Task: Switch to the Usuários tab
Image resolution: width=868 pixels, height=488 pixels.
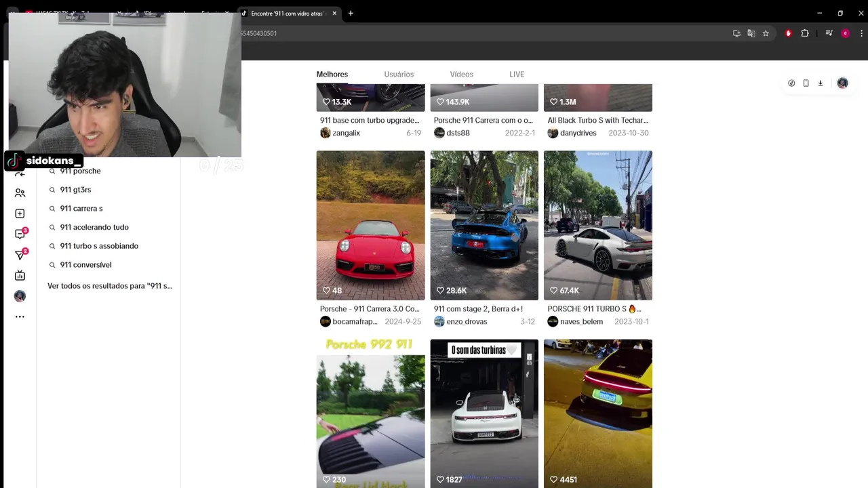Action: click(x=399, y=75)
